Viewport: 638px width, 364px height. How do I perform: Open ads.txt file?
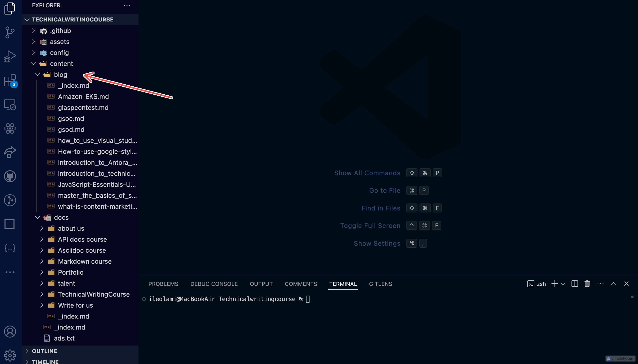[80, 338]
